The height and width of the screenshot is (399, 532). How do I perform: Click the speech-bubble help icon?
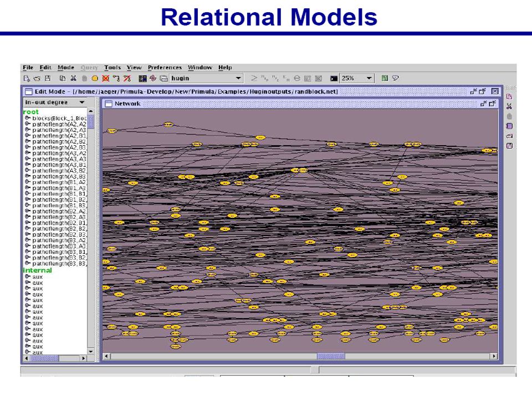[x=395, y=78]
